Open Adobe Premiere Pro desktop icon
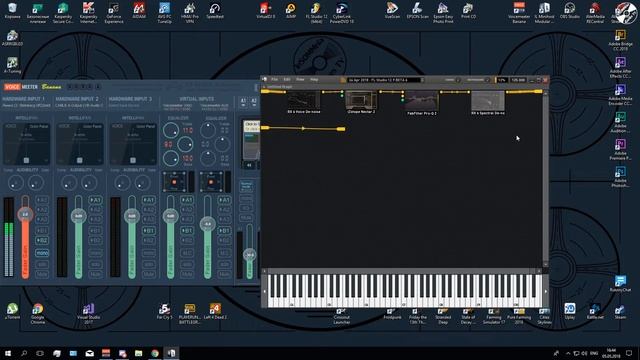 (620, 149)
